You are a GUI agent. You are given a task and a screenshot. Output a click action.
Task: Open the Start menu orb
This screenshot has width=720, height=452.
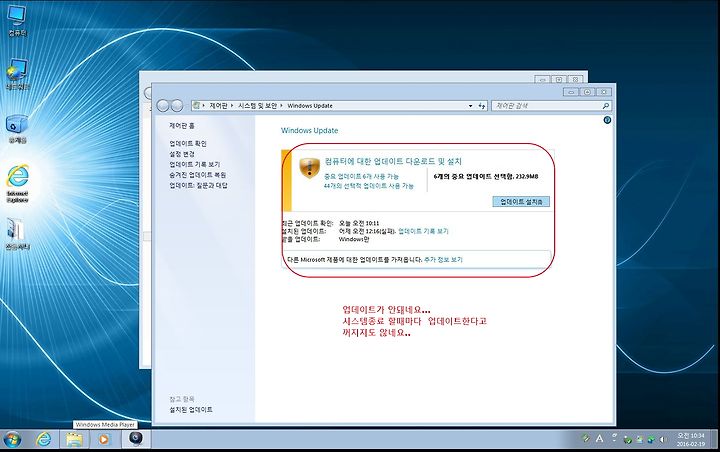(x=12, y=440)
